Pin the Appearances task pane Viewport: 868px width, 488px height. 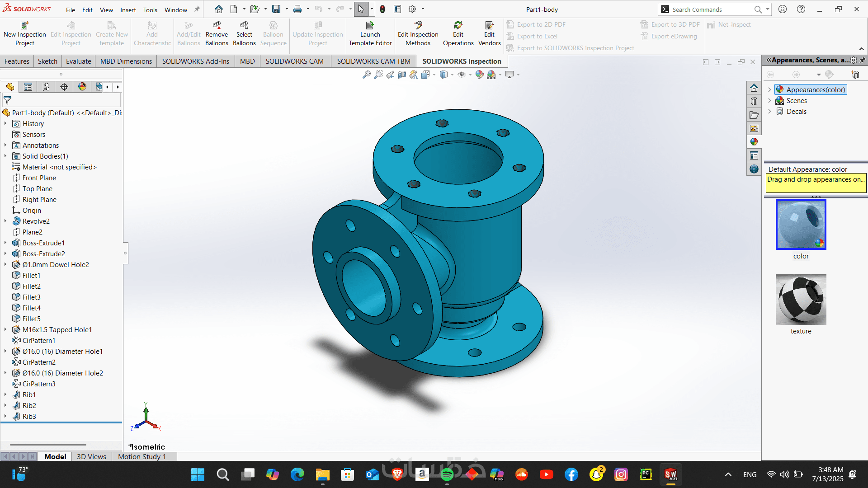pyautogui.click(x=863, y=60)
